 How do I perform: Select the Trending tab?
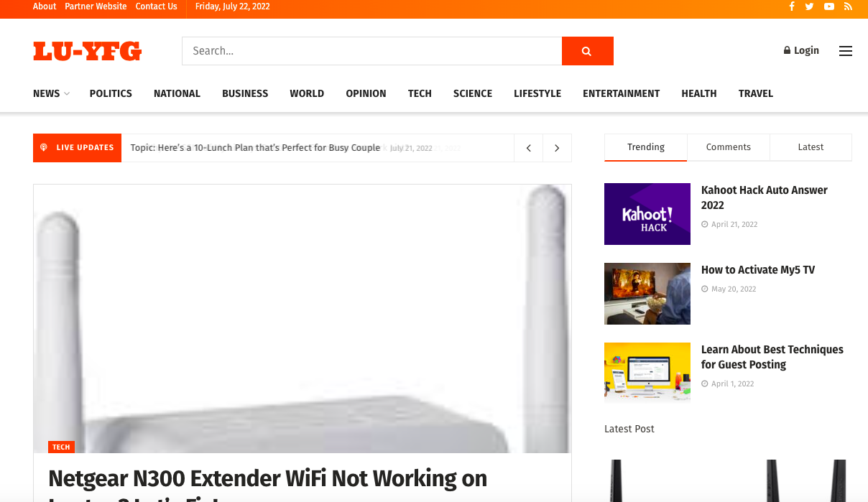(x=646, y=147)
